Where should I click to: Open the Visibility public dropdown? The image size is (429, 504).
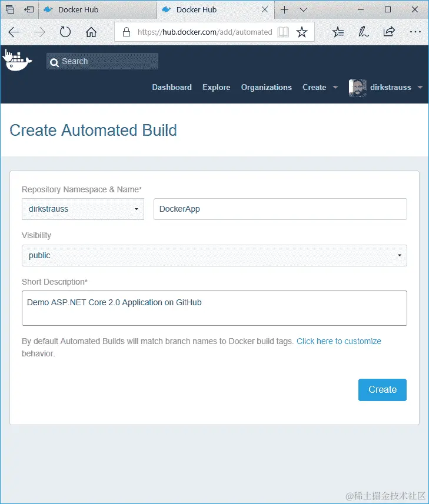pos(214,256)
